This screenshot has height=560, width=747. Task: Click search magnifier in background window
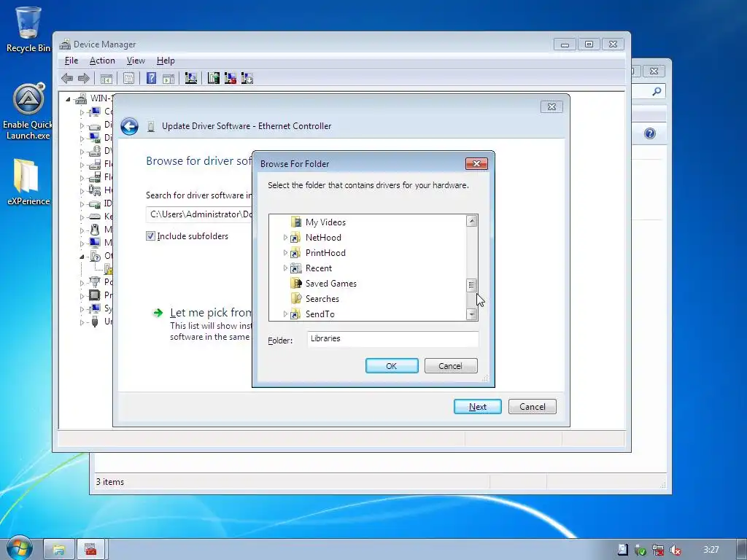pos(657,91)
